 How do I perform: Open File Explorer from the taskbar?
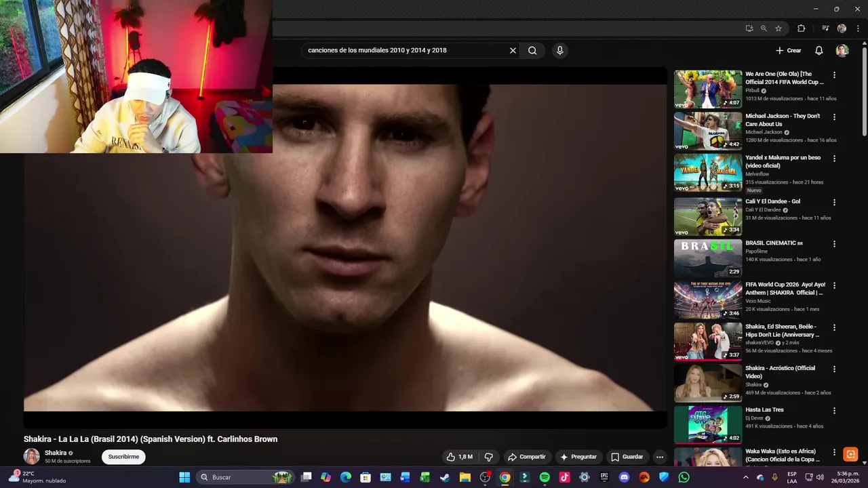[465, 477]
